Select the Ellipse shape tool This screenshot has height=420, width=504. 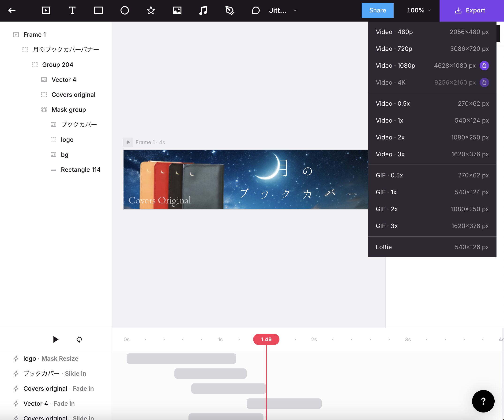[124, 10]
